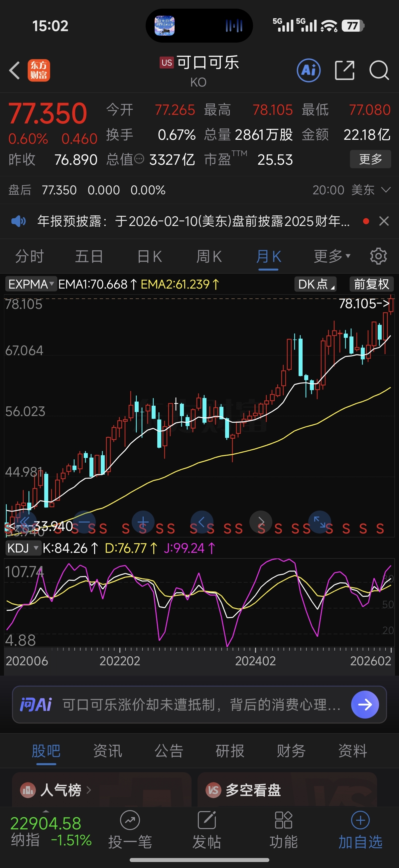The image size is (399, 868).
Task: Tap the 78.105-> high price marker
Action: 364,304
